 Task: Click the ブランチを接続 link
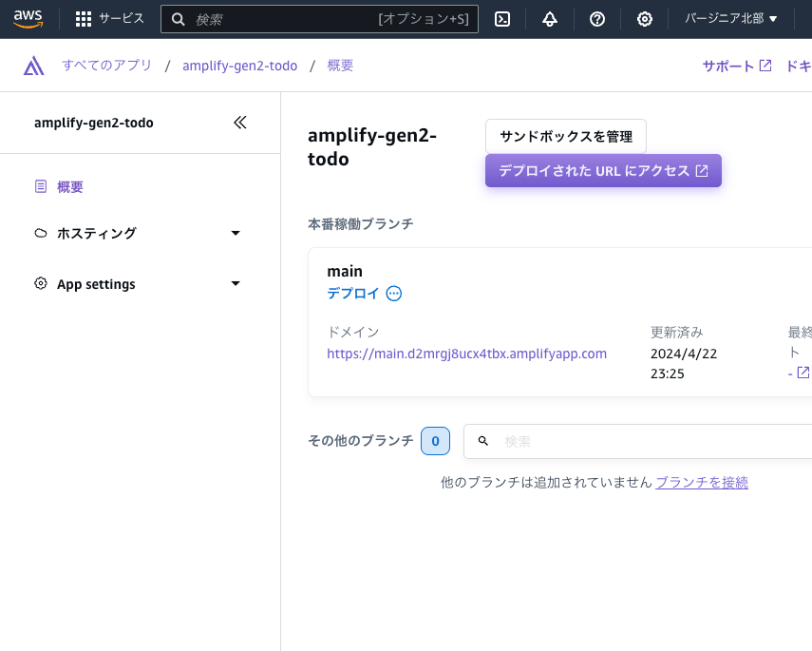click(702, 482)
